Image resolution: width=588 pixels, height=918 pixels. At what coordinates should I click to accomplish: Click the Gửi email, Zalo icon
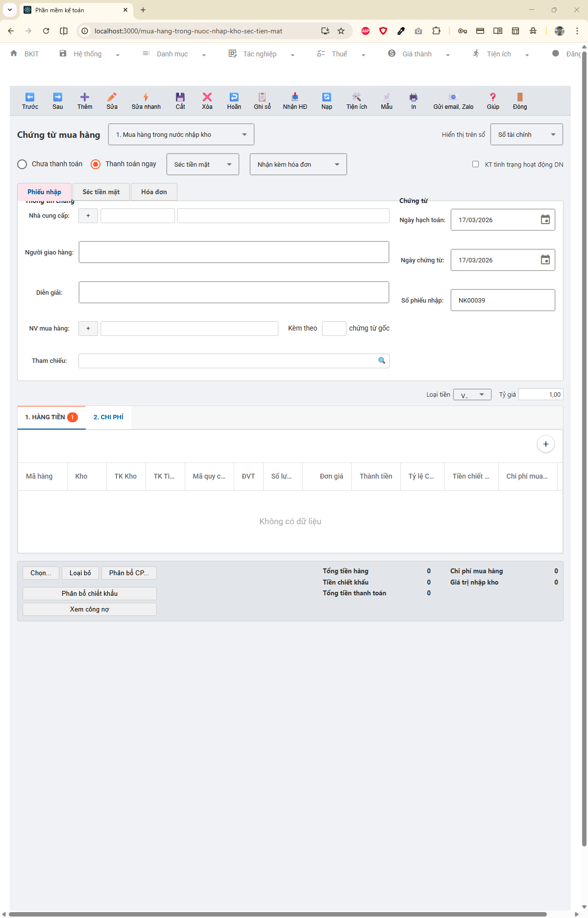click(453, 97)
